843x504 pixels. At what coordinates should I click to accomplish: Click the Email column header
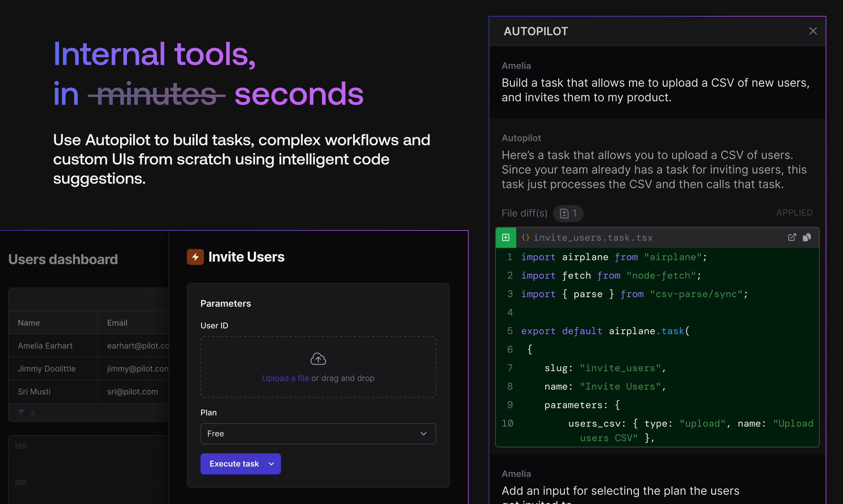(117, 323)
